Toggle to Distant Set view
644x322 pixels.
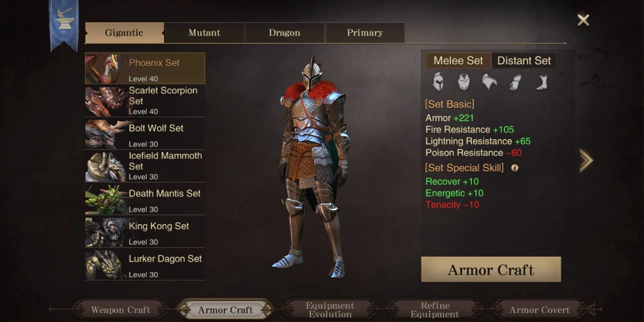point(524,60)
